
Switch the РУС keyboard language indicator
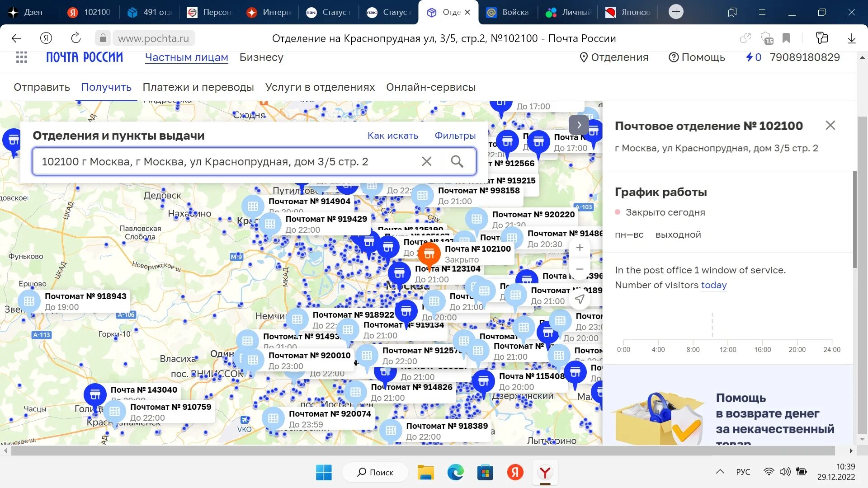743,472
